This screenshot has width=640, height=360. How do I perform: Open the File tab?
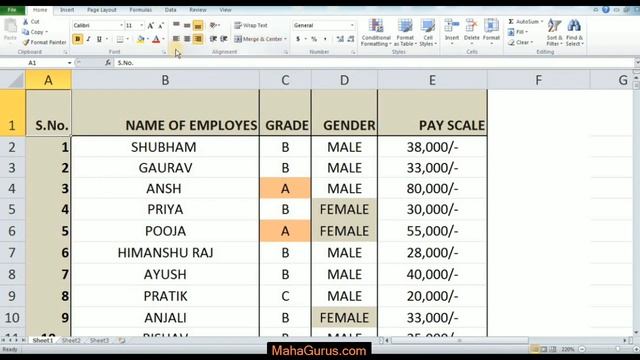(x=12, y=10)
